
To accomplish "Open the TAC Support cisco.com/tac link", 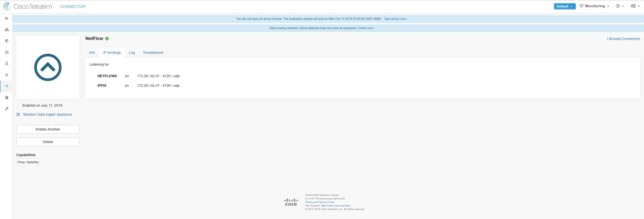I will [x=335, y=206].
